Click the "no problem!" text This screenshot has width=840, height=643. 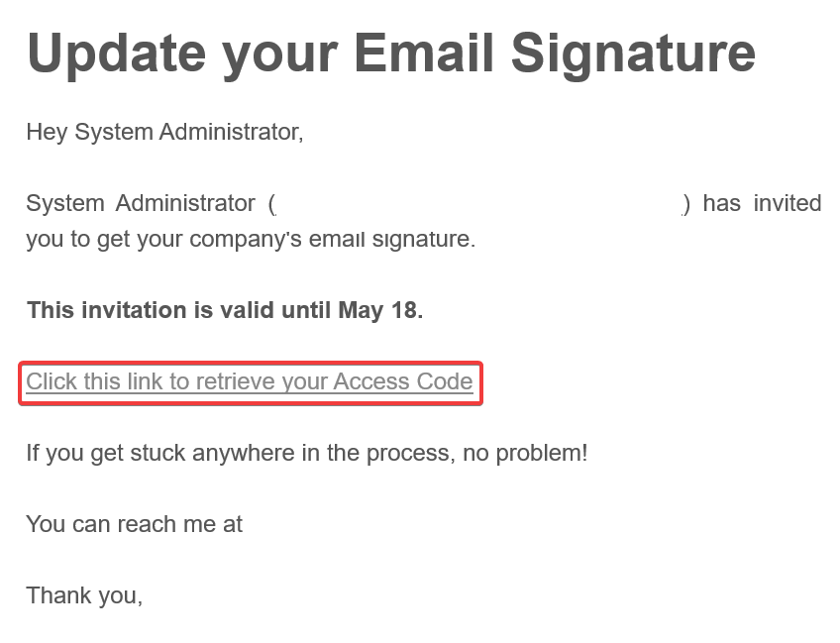coord(541,453)
